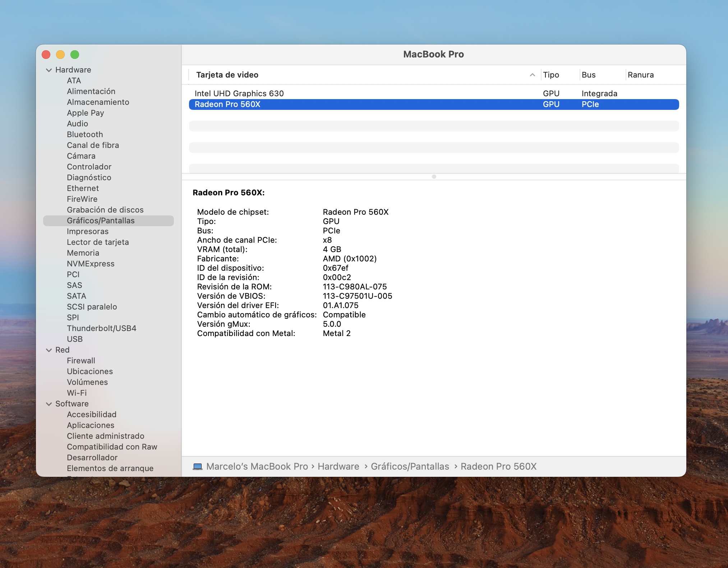The height and width of the screenshot is (568, 728).
Task: Open Bluetooth in the sidebar
Action: point(85,134)
